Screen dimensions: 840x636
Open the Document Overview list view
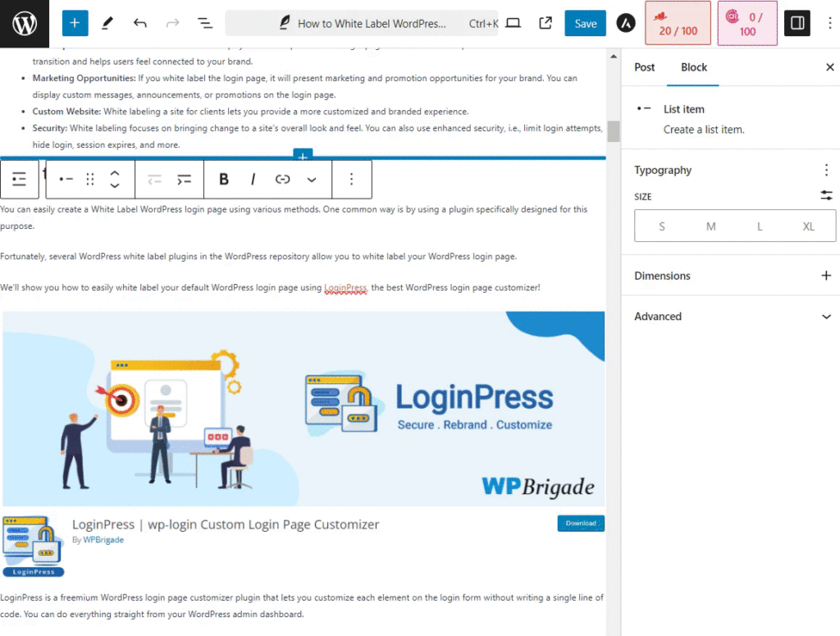coord(204,23)
